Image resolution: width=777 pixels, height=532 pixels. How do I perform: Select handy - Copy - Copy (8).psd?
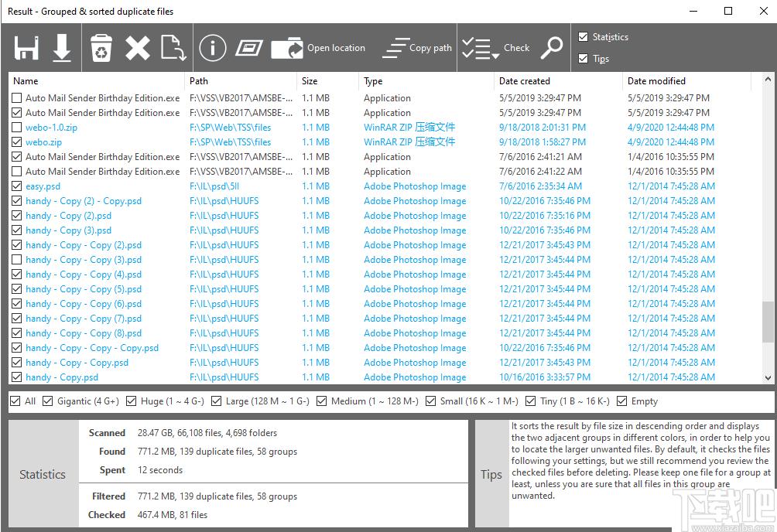pos(84,333)
